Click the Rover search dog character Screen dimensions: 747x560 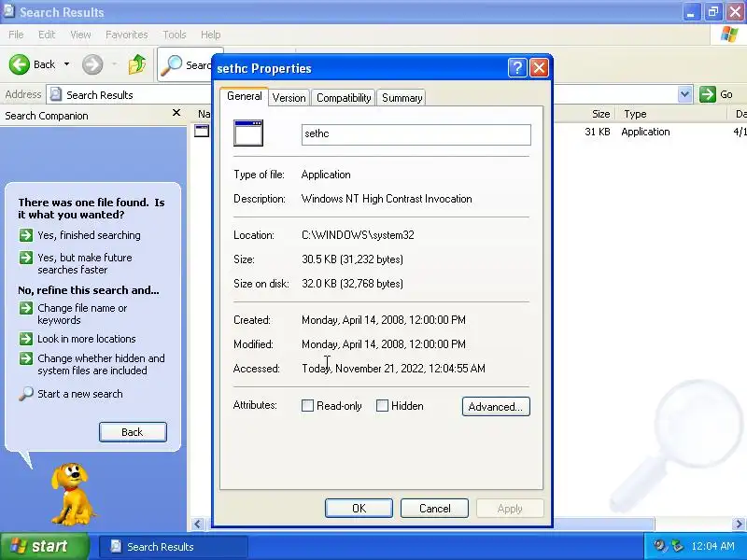coord(74,494)
